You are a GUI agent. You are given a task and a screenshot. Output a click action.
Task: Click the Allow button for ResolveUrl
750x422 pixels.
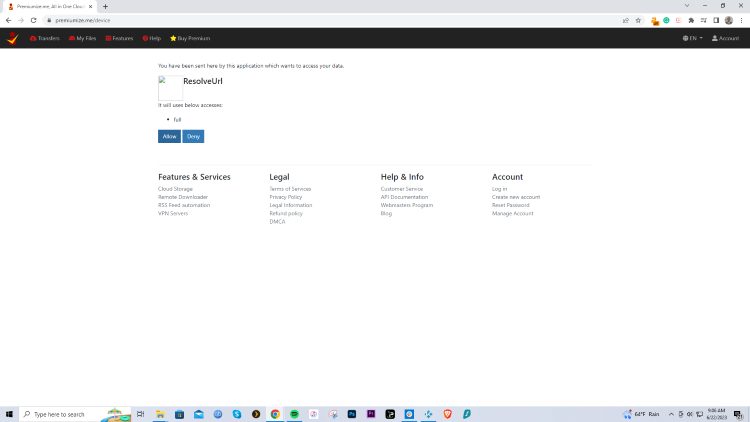[169, 136]
